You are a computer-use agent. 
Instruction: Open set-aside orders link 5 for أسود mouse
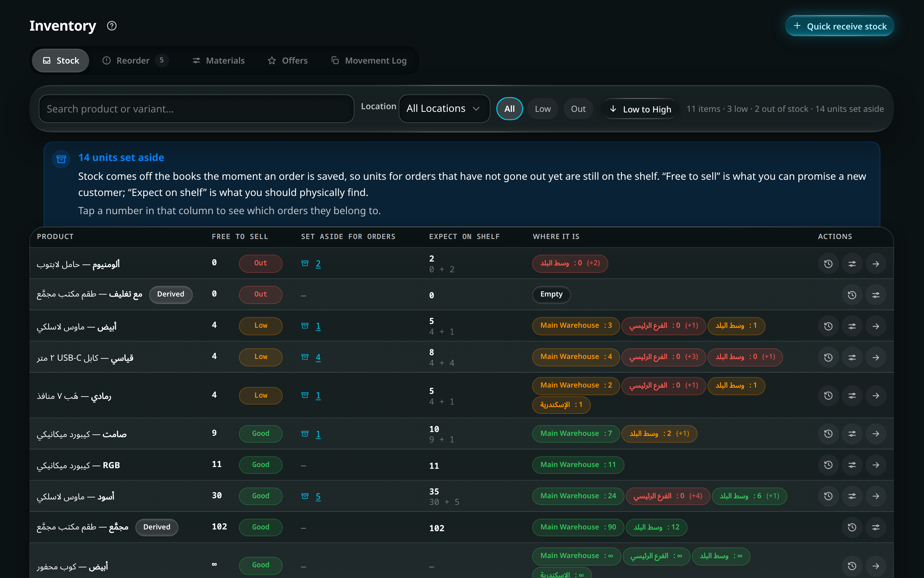pos(318,496)
